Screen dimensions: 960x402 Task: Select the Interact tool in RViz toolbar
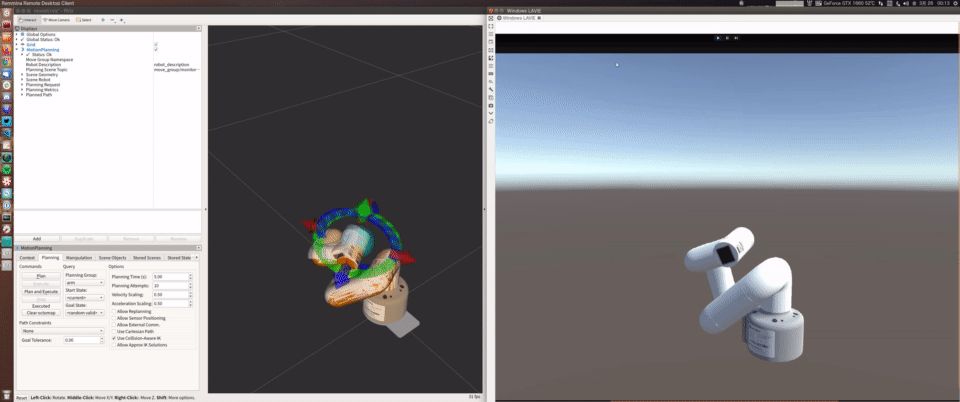tap(28, 20)
